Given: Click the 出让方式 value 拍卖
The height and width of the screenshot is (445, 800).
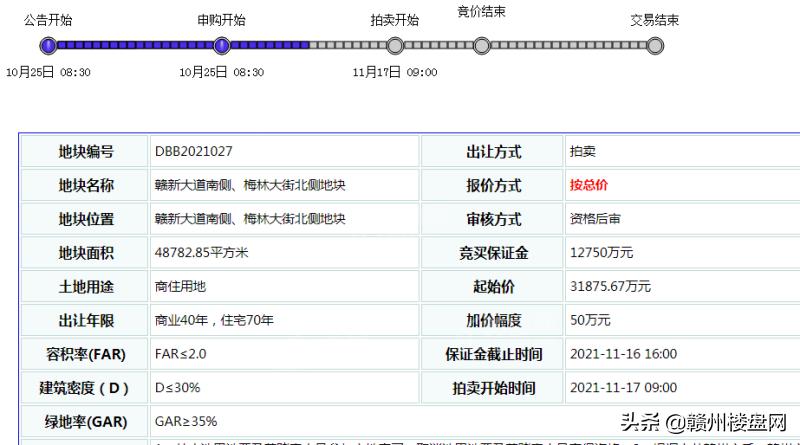Looking at the screenshot, I should (583, 152).
